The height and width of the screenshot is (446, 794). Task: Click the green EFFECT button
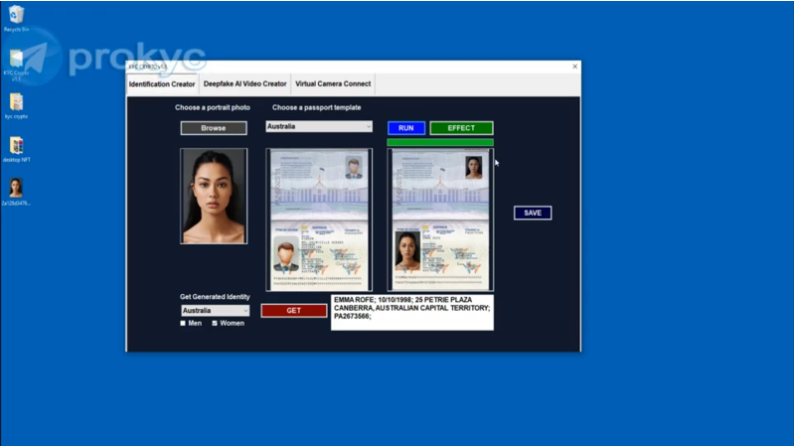[x=461, y=128]
